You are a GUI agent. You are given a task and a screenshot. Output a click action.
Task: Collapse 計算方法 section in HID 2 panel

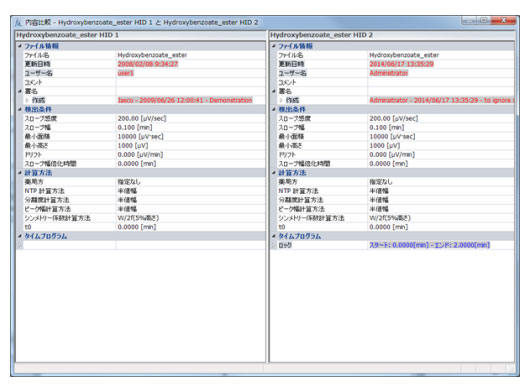[273, 173]
